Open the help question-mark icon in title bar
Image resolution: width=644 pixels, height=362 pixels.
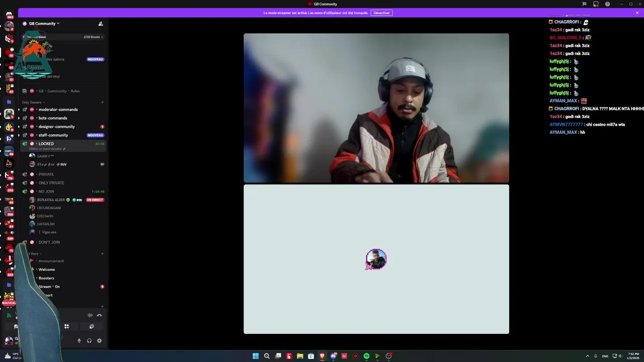(607, 4)
